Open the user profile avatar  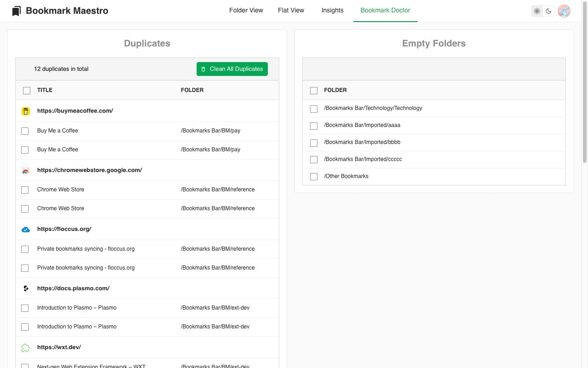564,11
